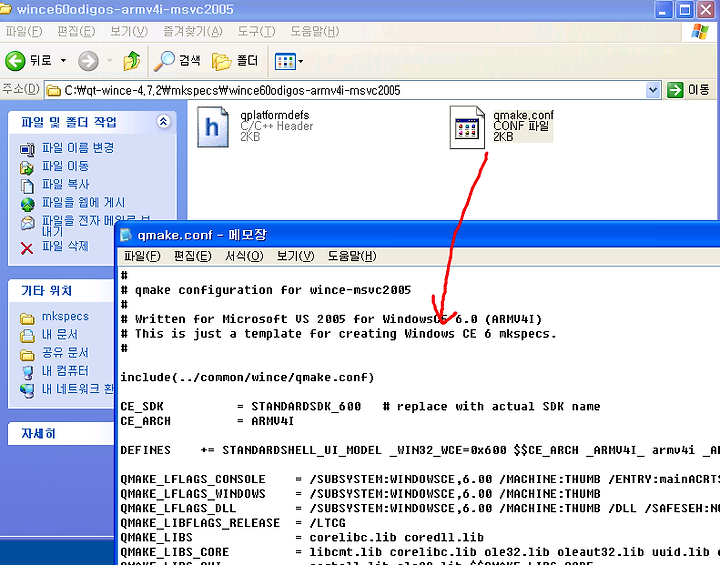The height and width of the screenshot is (565, 720).
Task: Click the greyed Forward arrow button
Action: click(88, 61)
